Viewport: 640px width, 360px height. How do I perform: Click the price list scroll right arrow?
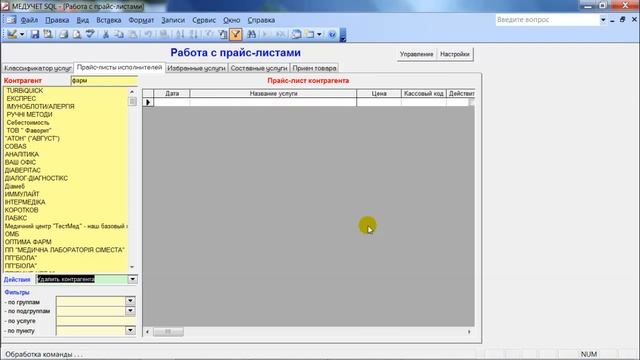pos(469,332)
